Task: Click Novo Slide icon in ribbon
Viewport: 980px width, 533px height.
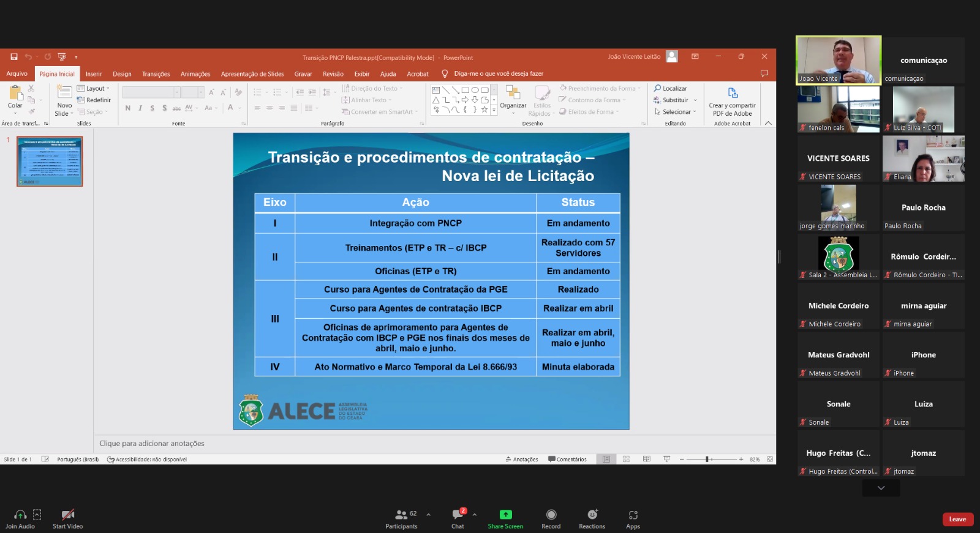Action: pyautogui.click(x=64, y=93)
